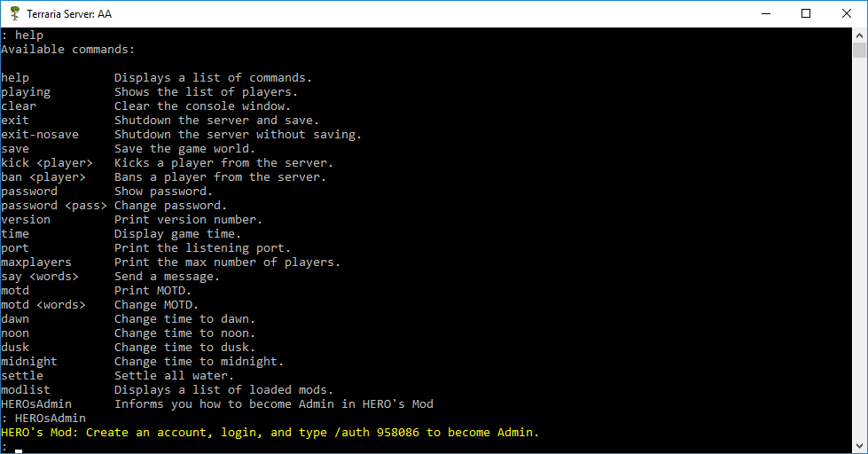Click the 'HEROsAdmin' command in help list

point(36,404)
